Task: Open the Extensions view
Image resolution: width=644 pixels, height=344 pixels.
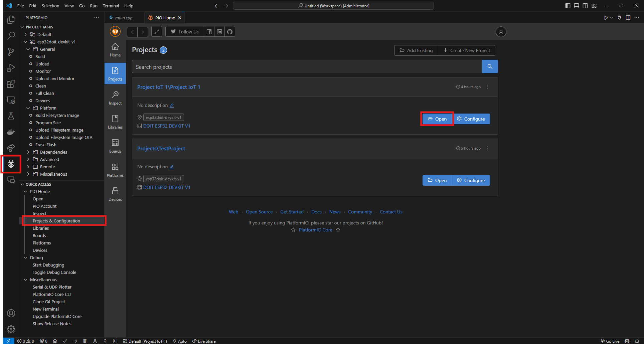Action: [11, 84]
